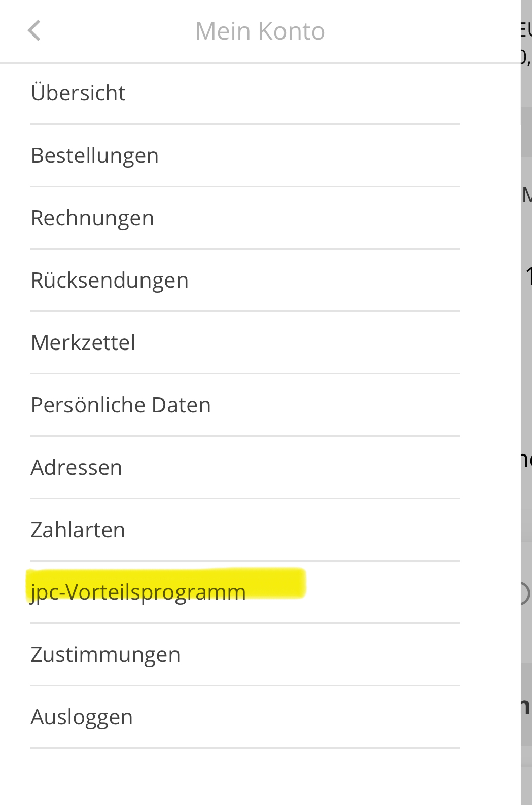Click the cut-off EU text behind menu
The height and width of the screenshot is (805, 532).
(526, 29)
